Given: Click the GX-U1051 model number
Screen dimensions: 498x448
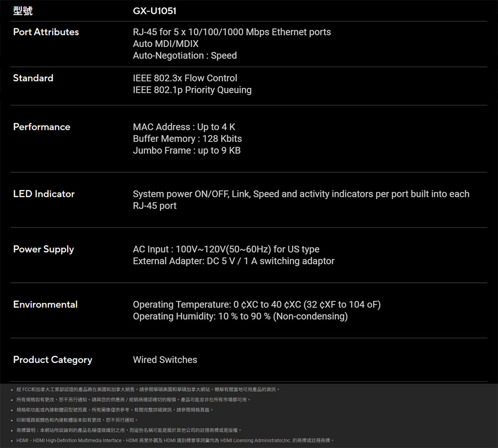Looking at the screenshot, I should pos(154,10).
